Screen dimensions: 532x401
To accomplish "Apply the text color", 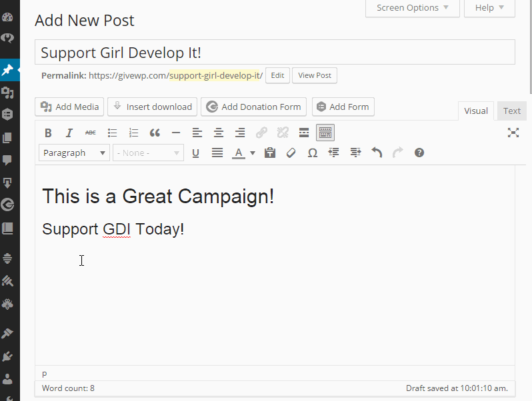I will coord(239,153).
